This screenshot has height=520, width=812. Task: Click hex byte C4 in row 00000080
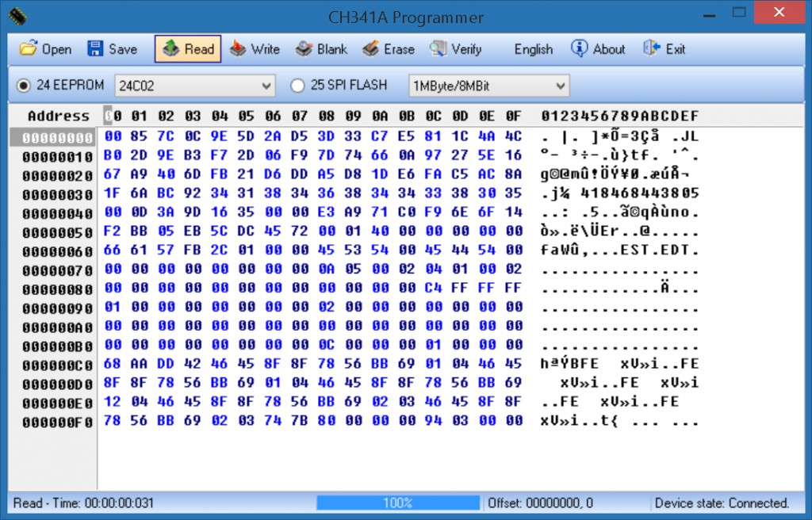(x=433, y=288)
